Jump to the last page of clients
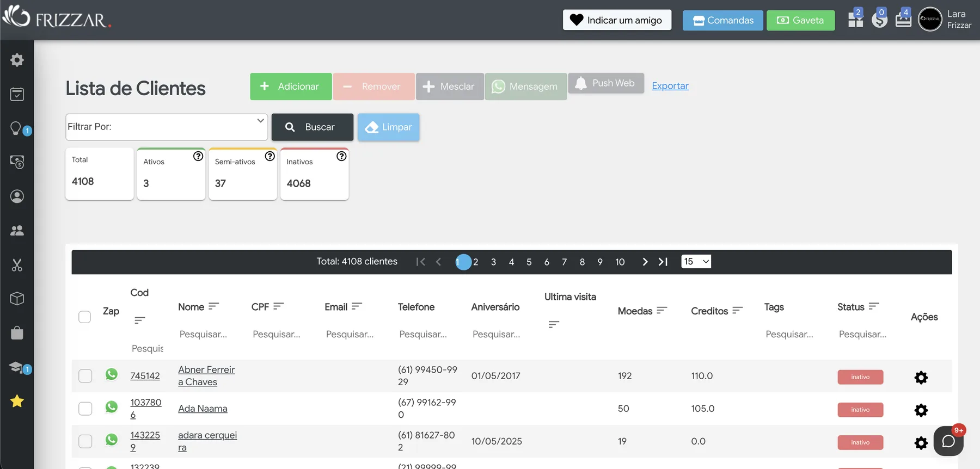The width and height of the screenshot is (980, 469). [663, 262]
